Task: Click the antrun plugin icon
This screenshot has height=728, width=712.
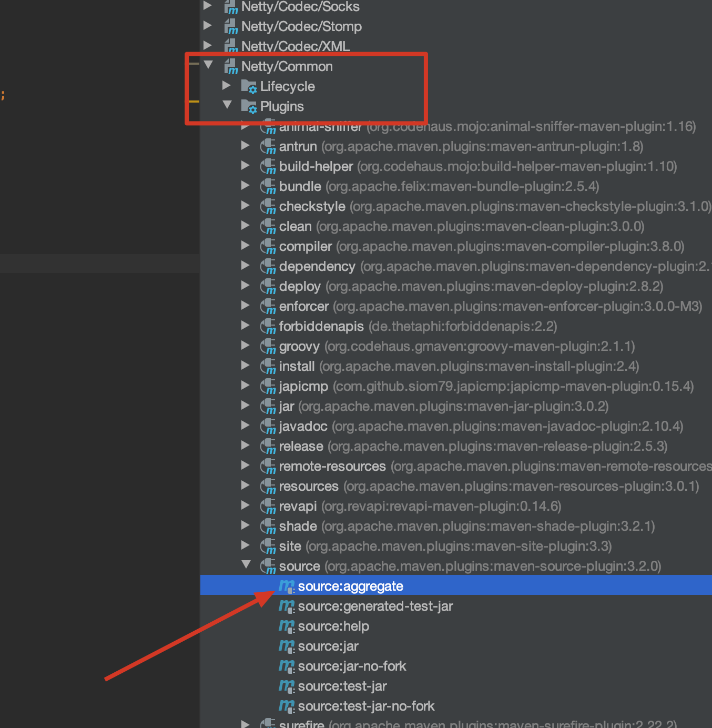Action: coord(268,146)
